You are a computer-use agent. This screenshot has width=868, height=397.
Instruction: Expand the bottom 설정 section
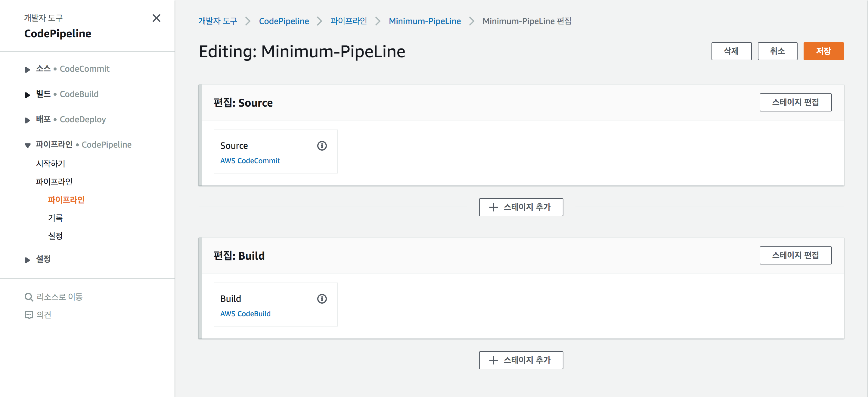[x=28, y=259]
